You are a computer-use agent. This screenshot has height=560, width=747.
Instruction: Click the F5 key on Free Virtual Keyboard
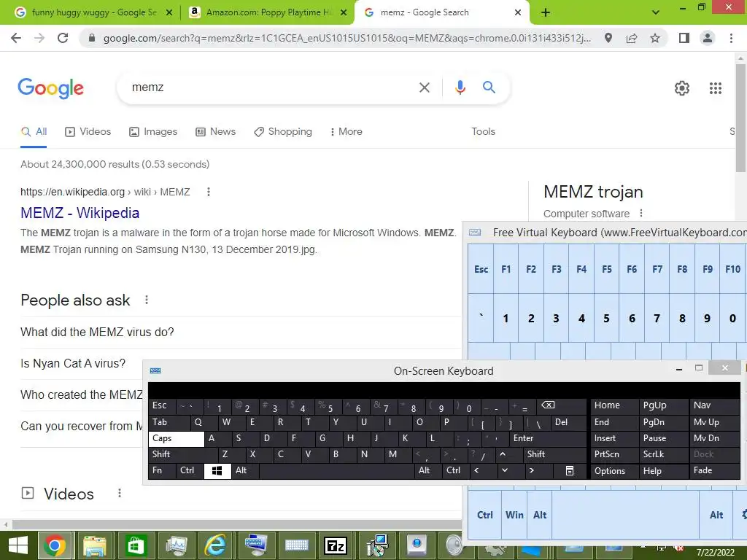pyautogui.click(x=606, y=269)
